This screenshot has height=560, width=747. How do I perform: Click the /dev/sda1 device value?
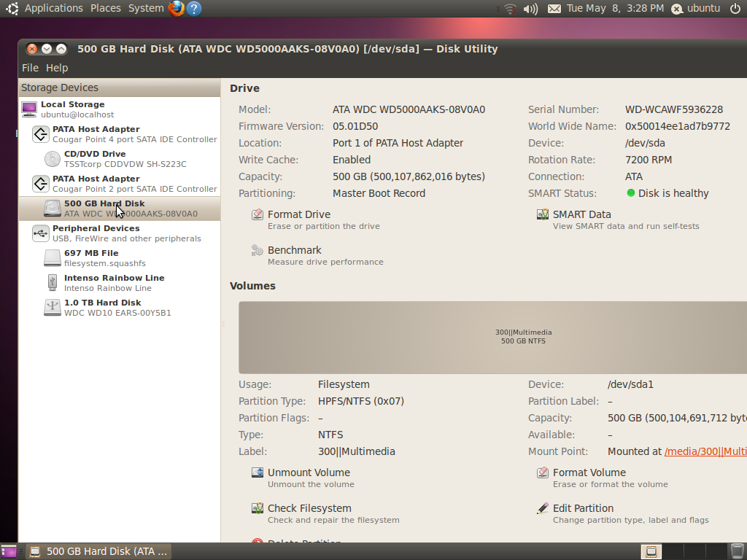pyautogui.click(x=630, y=384)
